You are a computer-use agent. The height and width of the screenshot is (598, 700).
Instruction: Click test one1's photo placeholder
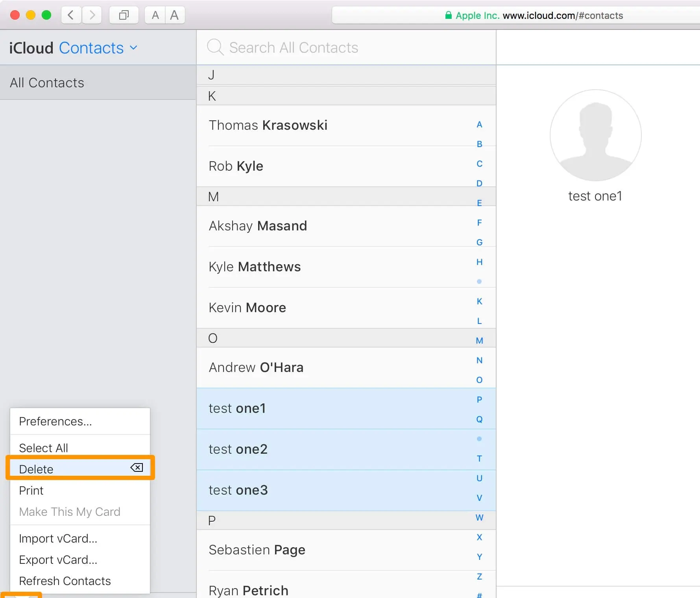coord(595,135)
